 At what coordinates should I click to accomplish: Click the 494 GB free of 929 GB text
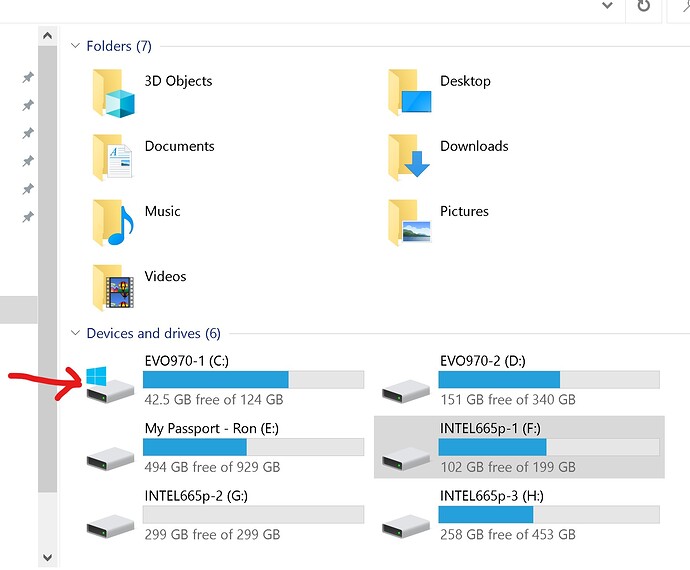pos(212,467)
